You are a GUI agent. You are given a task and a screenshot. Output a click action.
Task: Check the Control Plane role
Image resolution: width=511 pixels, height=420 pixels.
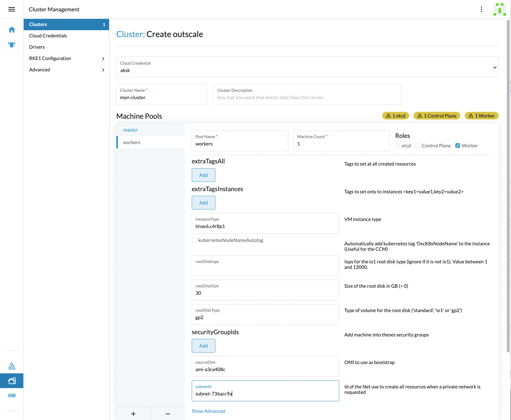(418, 146)
